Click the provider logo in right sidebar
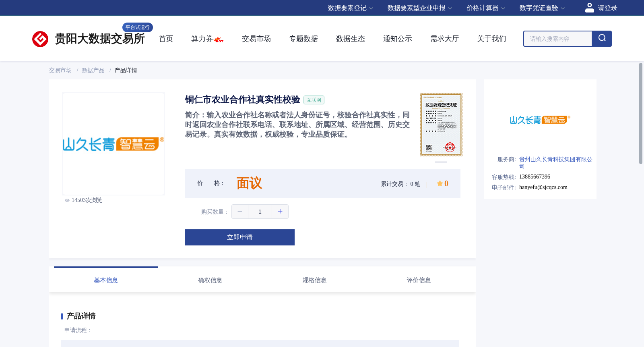 point(540,120)
